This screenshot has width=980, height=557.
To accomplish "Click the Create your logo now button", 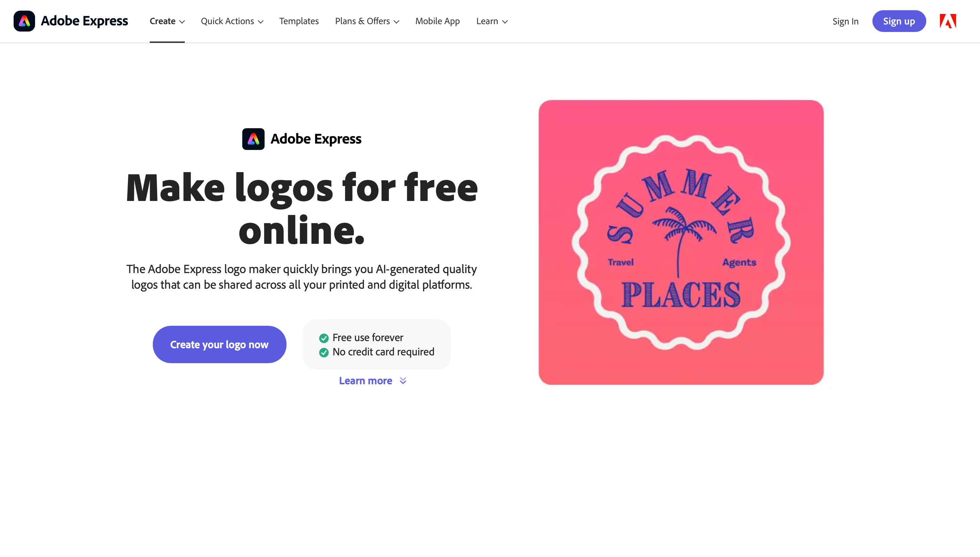I will pos(219,344).
